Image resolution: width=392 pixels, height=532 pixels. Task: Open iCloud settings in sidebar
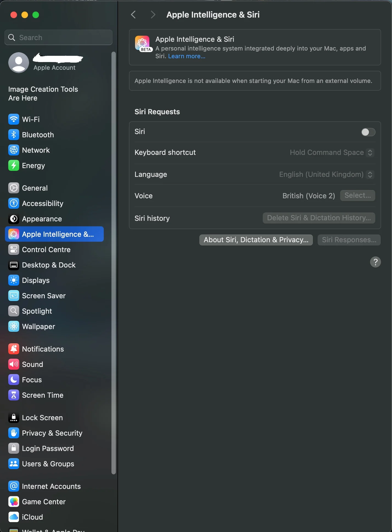54,517
